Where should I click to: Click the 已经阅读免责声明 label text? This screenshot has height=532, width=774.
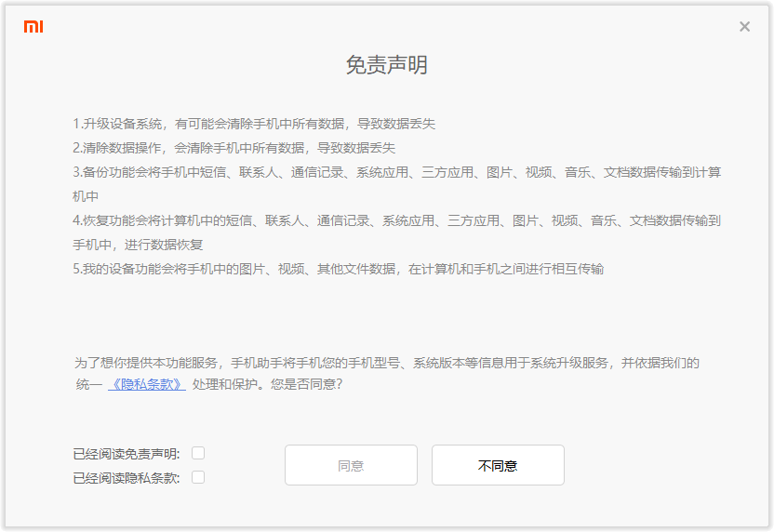point(127,454)
